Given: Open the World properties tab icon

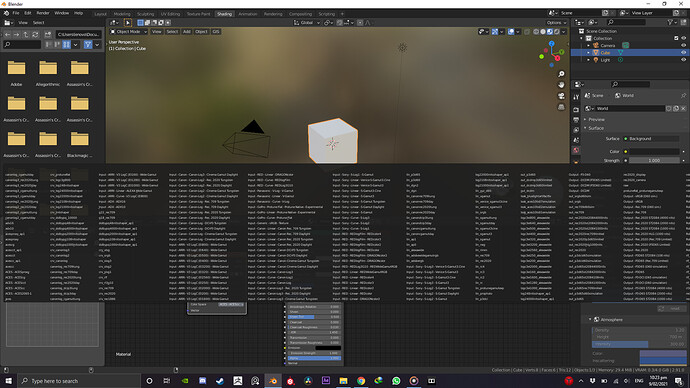Looking at the screenshot, I should (576, 150).
